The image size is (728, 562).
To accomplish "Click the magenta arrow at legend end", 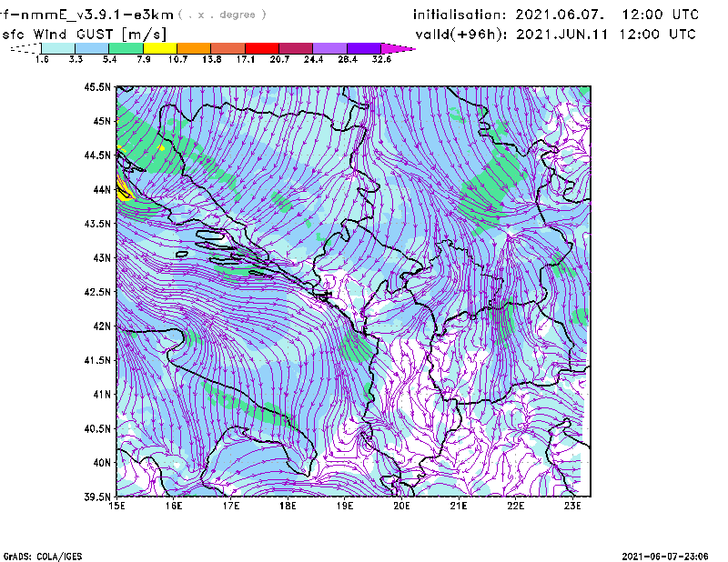I will point(398,47).
